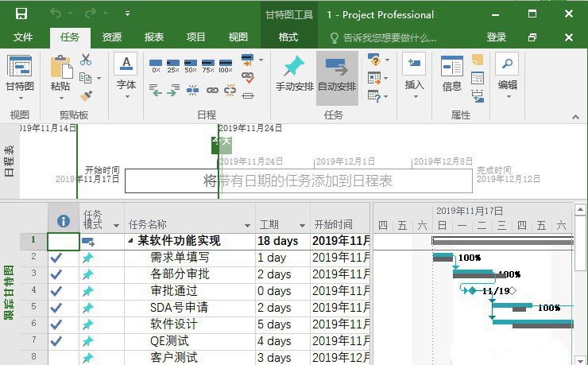Toggle the checkmark indicator for row 7
588x365 pixels.
(x=56, y=341)
